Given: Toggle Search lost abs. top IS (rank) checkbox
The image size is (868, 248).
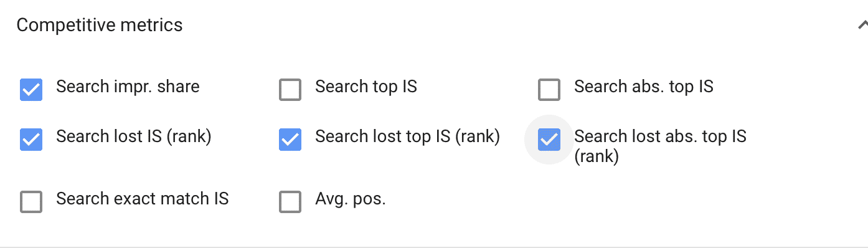Looking at the screenshot, I should pyautogui.click(x=549, y=140).
